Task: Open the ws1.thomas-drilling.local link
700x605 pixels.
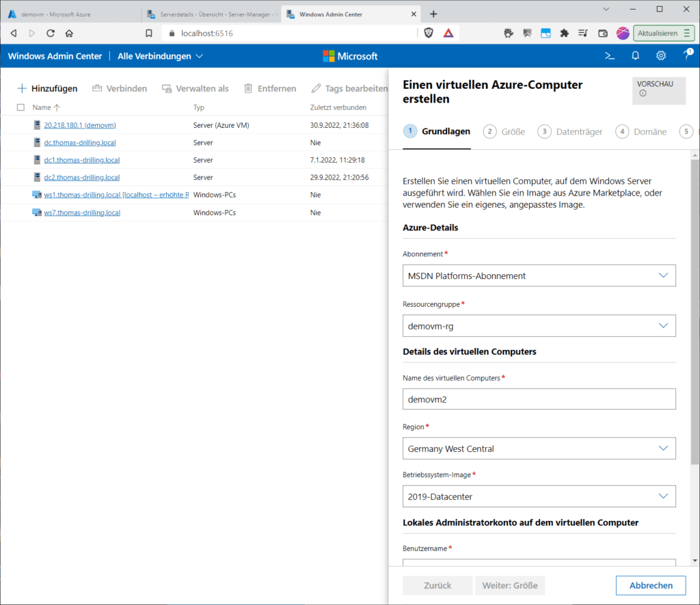Action: tap(116, 195)
